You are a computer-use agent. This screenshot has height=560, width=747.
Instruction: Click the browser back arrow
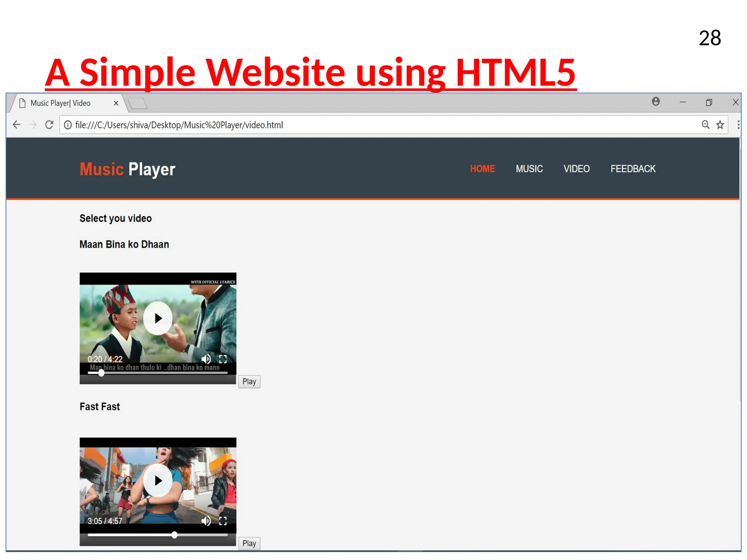click(16, 125)
